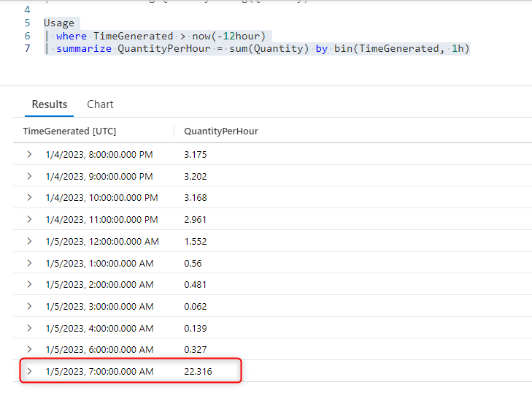The height and width of the screenshot is (393, 532).
Task: Place cursor on the Usage query line
Action: (59, 23)
